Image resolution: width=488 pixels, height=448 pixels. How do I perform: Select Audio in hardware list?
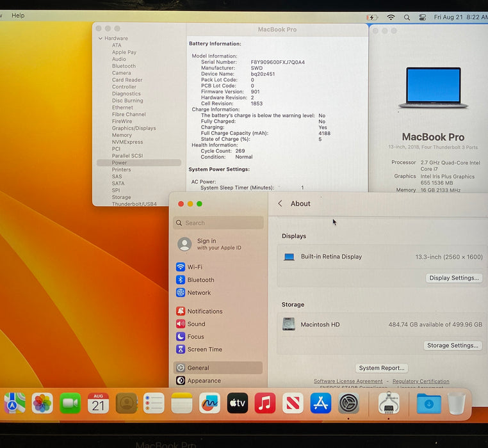coord(119,59)
